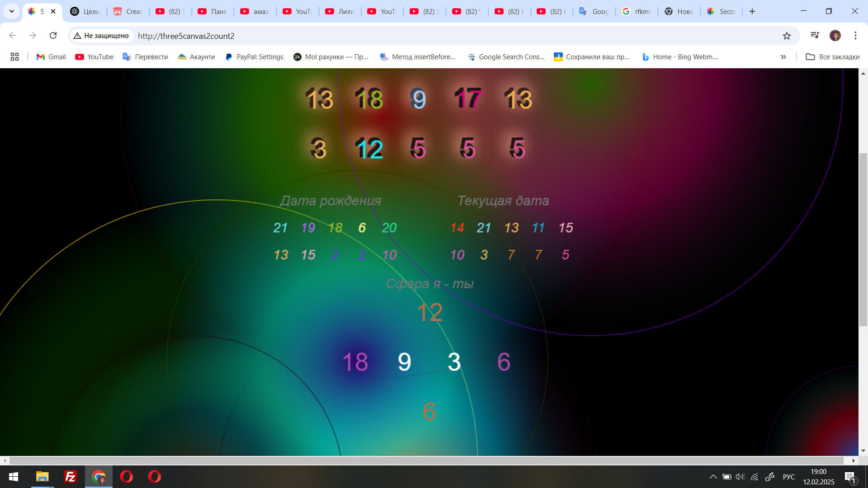The height and width of the screenshot is (488, 868).
Task: Bookmark this page with the star icon
Action: [787, 36]
